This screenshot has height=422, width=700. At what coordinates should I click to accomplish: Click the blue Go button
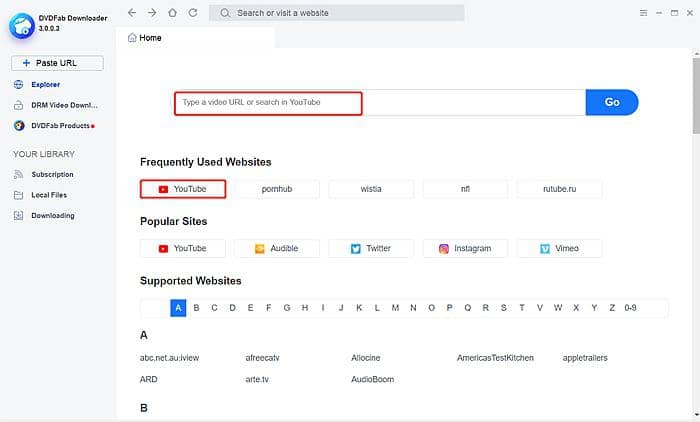tap(612, 102)
